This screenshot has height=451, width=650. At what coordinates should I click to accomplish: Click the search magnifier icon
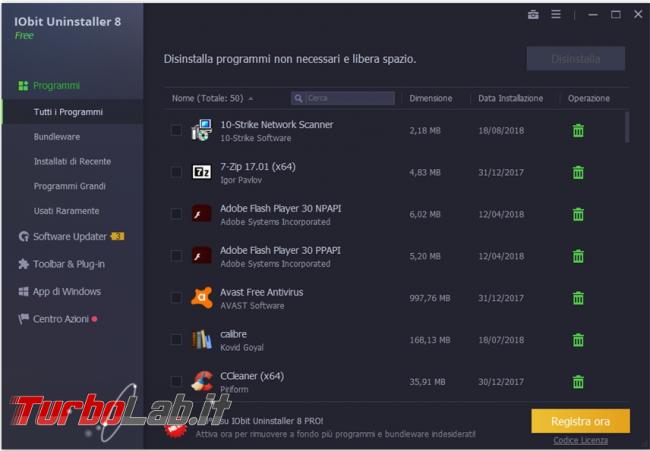[298, 98]
